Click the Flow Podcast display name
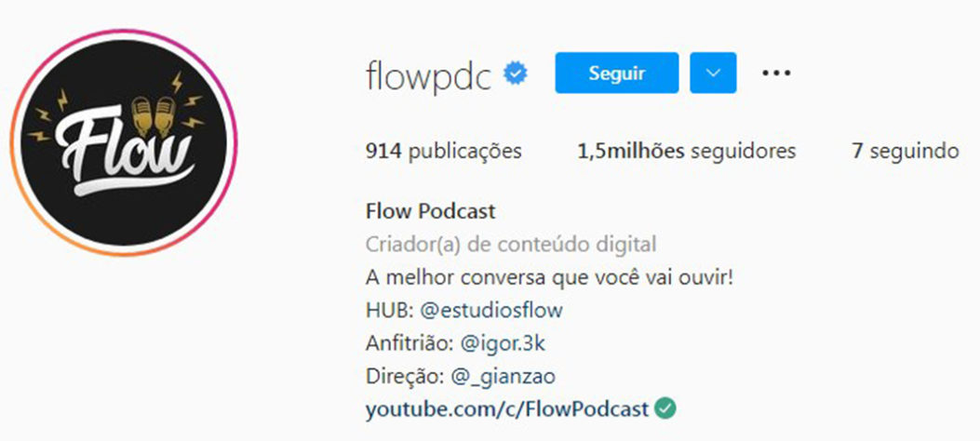Viewport: 980px width, 441px height. click(430, 211)
